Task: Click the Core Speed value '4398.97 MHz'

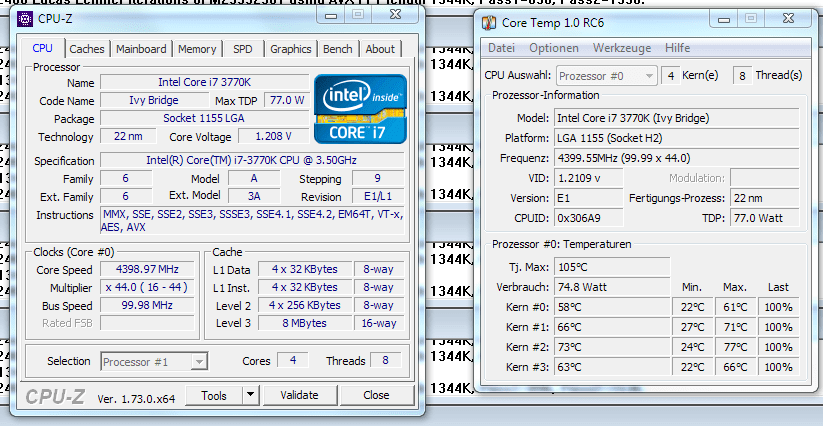Action: (x=147, y=270)
